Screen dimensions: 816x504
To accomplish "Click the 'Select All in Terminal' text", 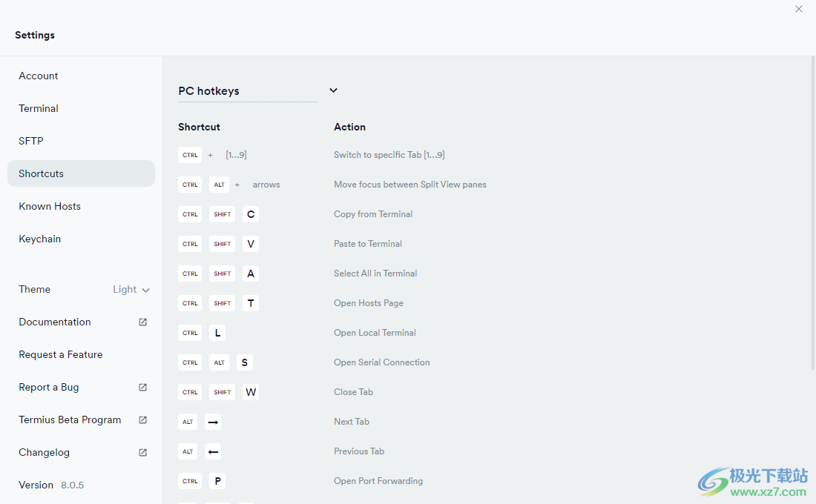I will 375,273.
